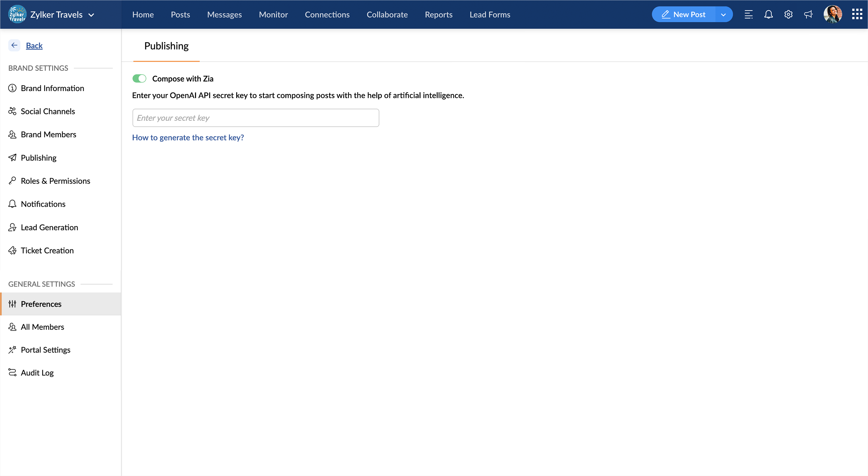Open the user profile avatar

tap(833, 14)
